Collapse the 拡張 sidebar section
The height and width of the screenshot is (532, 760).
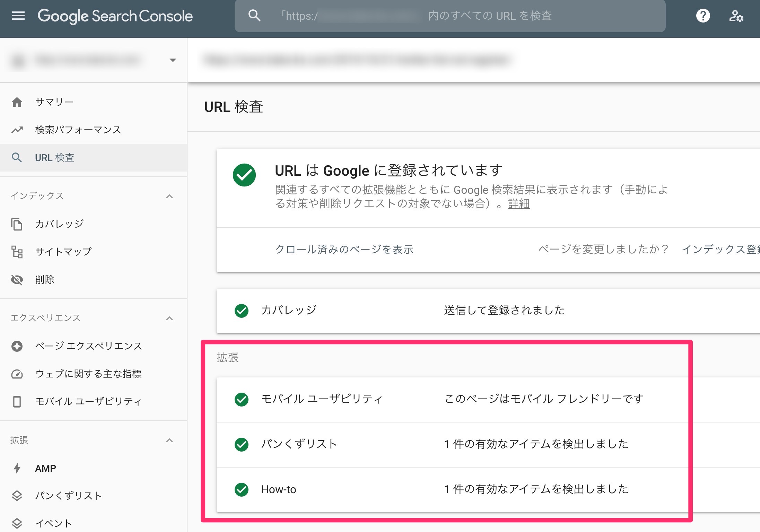[x=169, y=441]
